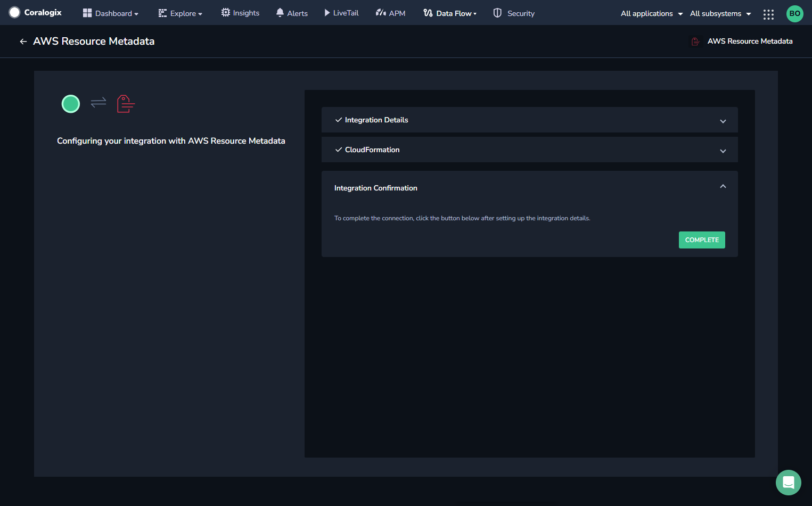Image resolution: width=812 pixels, height=506 pixels.
Task: Click the 'To complete the connection' instruction text
Action: click(462, 218)
